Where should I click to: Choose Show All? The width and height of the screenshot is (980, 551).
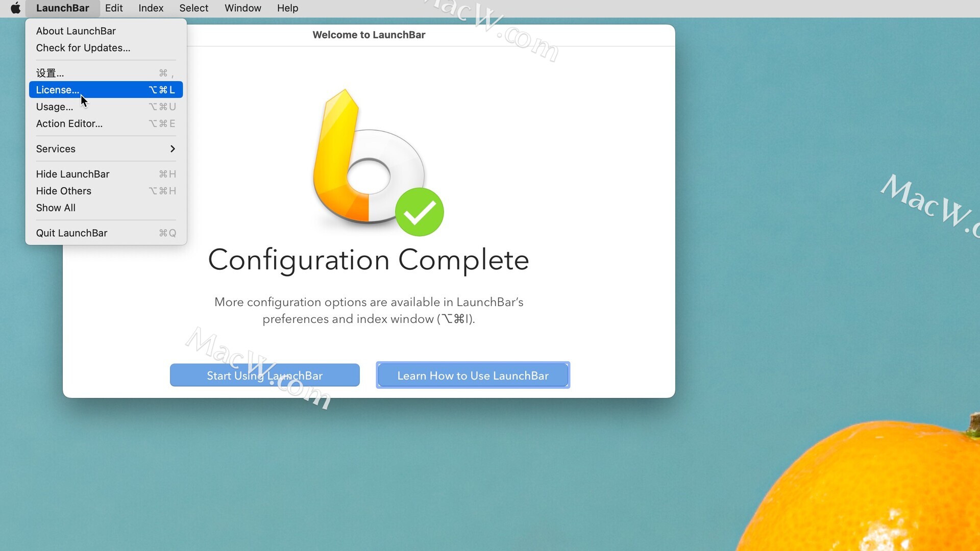pyautogui.click(x=106, y=208)
